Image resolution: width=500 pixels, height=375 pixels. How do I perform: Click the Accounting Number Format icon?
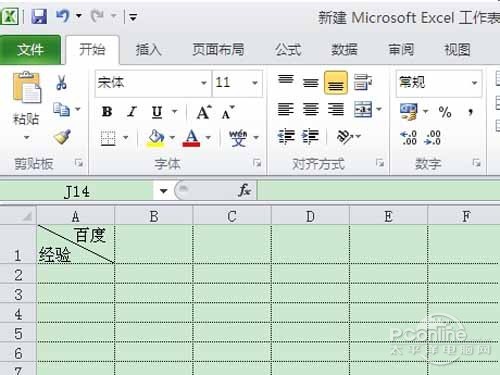(x=409, y=112)
